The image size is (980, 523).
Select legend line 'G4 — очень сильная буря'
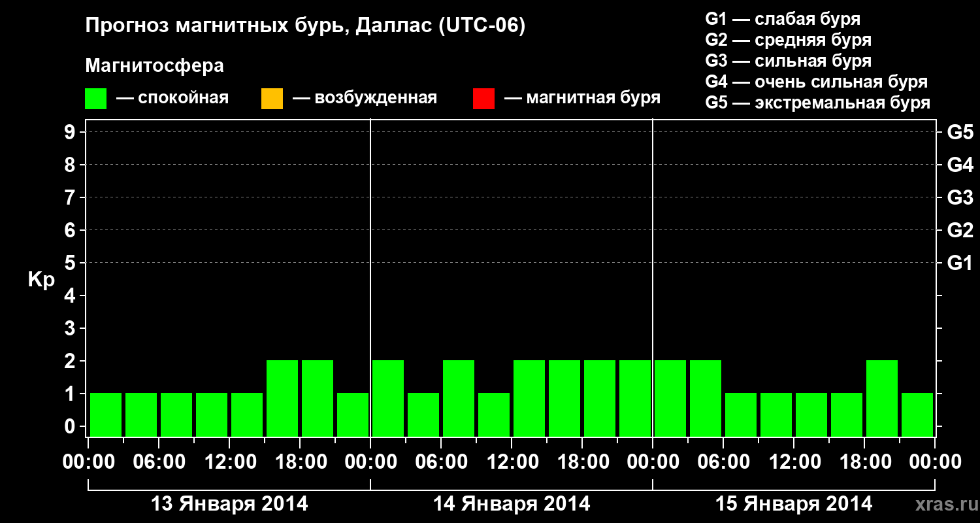(x=817, y=82)
